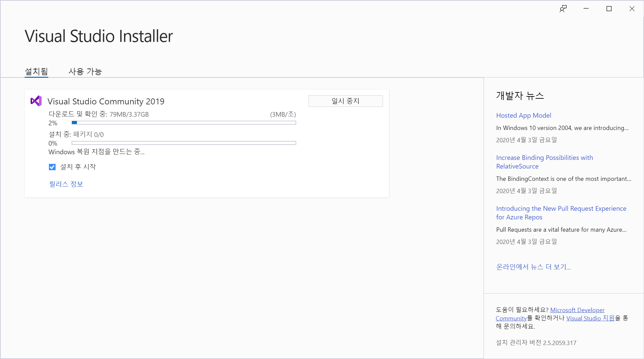Click the package install progress bar
The width and height of the screenshot is (644, 359).
click(184, 143)
